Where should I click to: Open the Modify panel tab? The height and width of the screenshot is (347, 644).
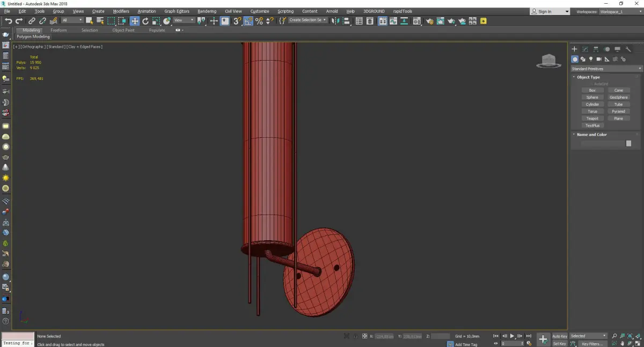click(586, 49)
